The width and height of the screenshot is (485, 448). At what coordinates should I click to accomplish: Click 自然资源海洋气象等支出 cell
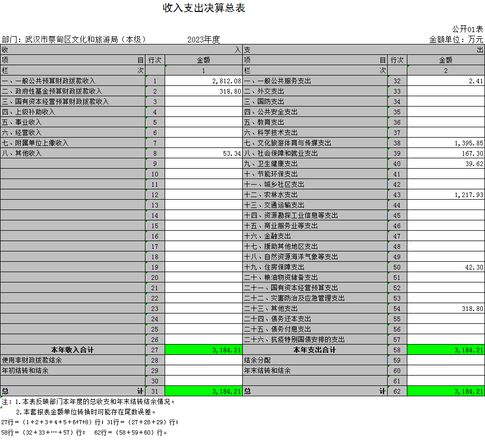[315, 257]
